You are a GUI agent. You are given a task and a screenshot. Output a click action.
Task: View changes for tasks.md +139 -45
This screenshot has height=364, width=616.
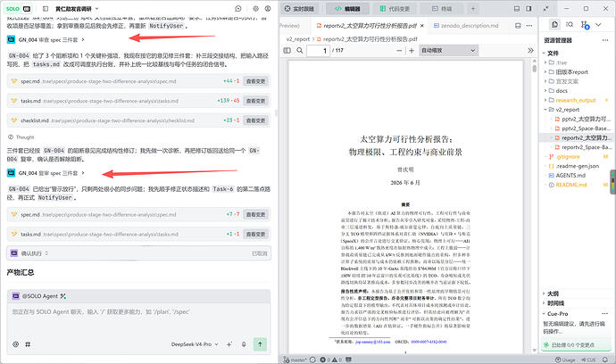pos(255,101)
